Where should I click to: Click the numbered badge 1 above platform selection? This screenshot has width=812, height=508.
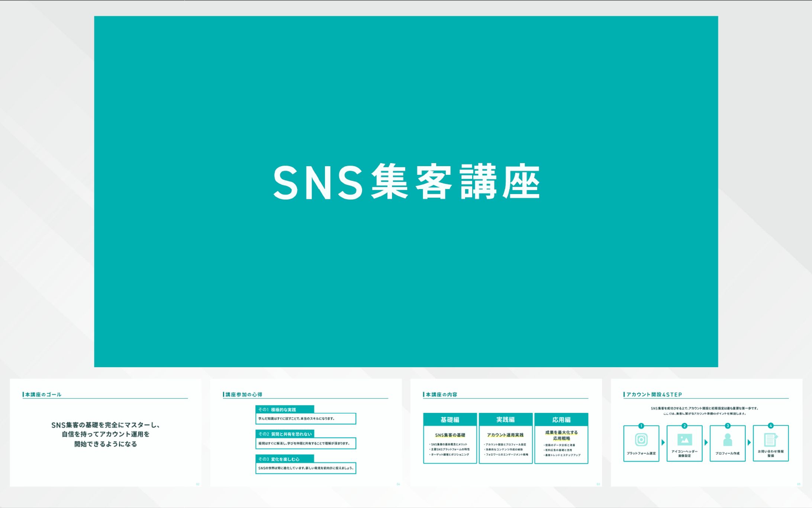click(641, 426)
